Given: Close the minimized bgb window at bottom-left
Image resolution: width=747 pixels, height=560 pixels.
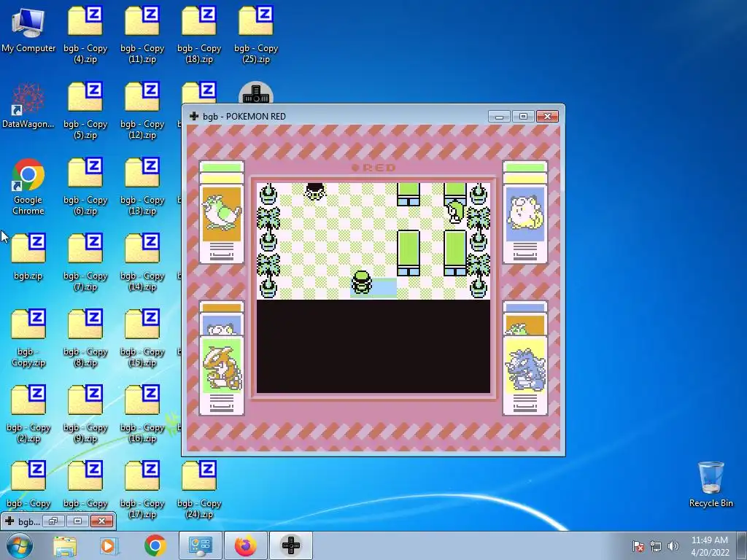Looking at the screenshot, I should coord(102,521).
